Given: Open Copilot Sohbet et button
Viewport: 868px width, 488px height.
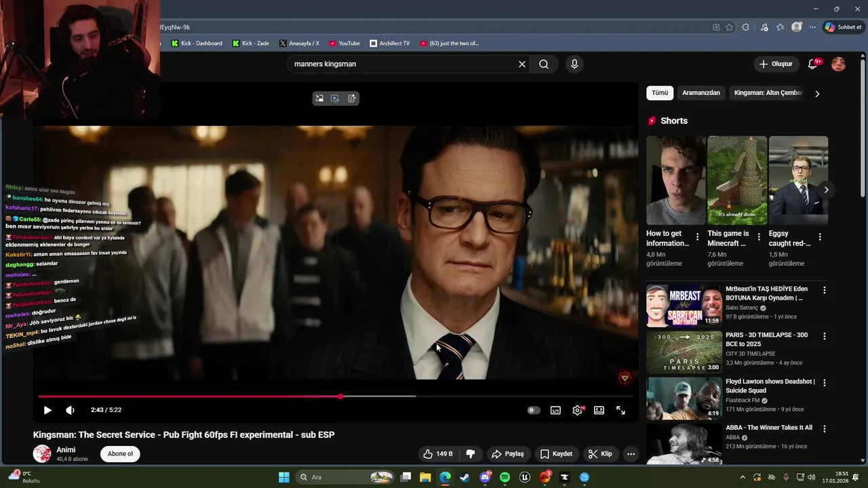Looking at the screenshot, I should point(843,27).
